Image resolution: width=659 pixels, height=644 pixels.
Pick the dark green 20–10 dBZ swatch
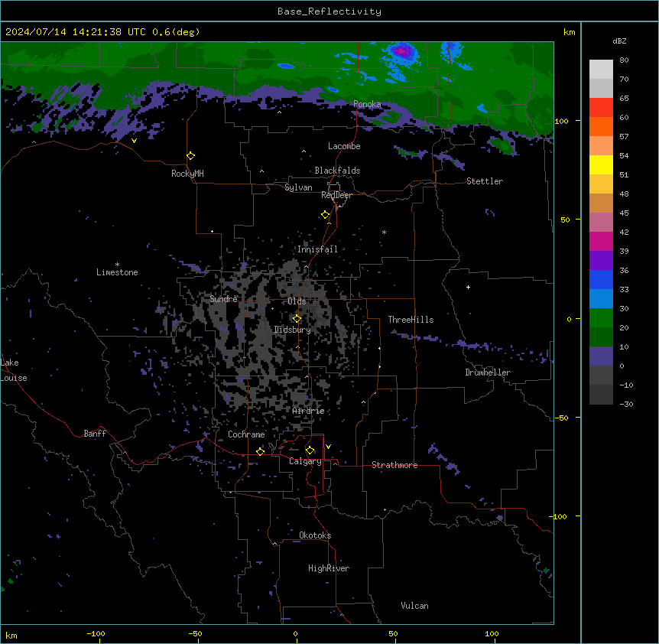click(601, 337)
